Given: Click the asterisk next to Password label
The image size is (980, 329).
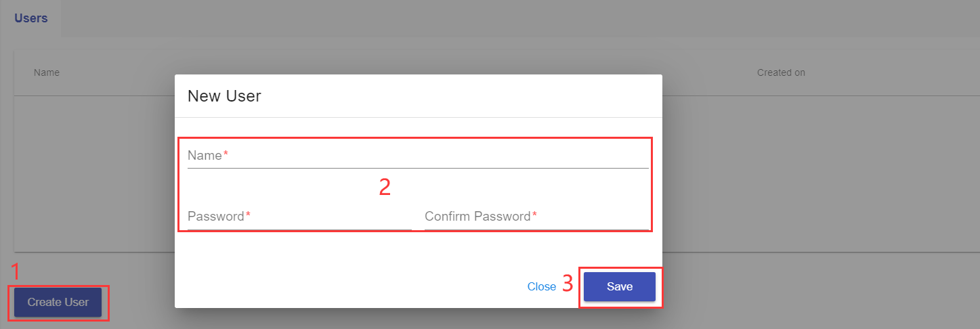Looking at the screenshot, I should [x=248, y=215].
